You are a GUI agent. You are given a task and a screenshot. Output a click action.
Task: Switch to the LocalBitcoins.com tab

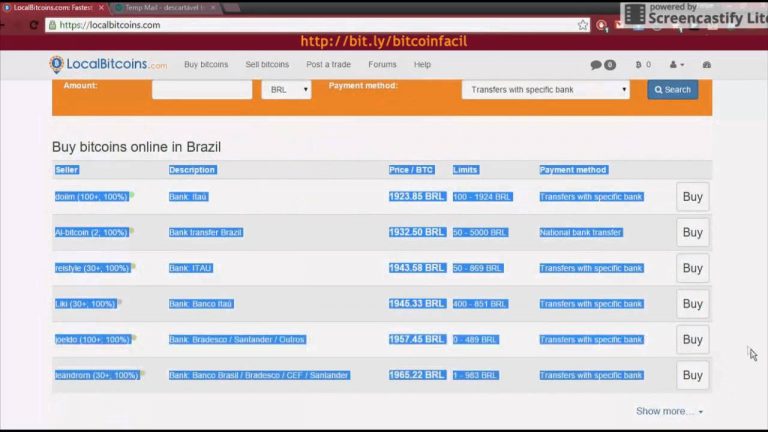point(53,8)
